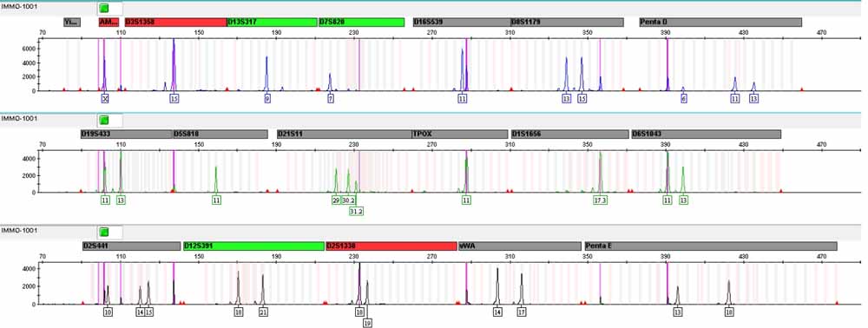Click allele label 29 under D21S11
868x328 pixels.
pos(335,200)
